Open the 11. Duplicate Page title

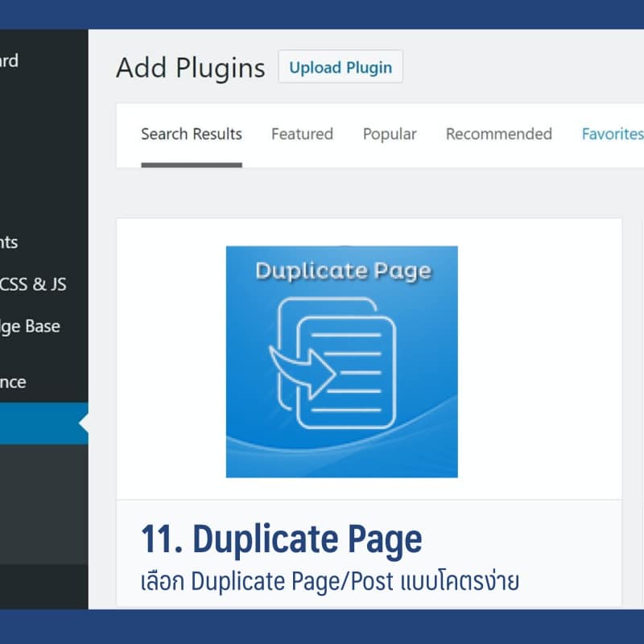(x=281, y=539)
